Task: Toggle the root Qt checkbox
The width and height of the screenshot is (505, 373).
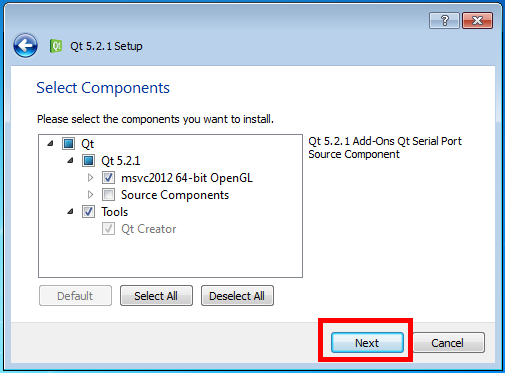Action: click(x=68, y=144)
